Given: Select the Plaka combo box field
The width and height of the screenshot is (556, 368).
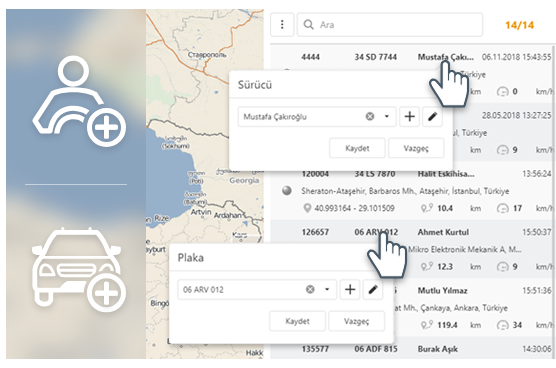Looking at the screenshot, I should 257,290.
